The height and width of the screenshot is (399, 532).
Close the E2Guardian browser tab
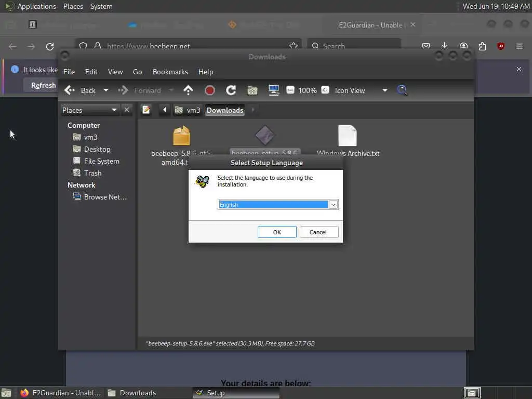click(x=413, y=25)
